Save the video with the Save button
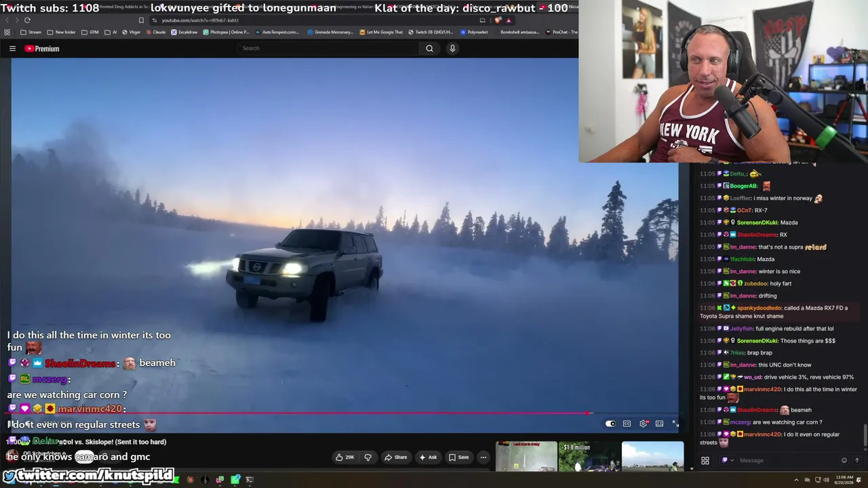Viewport: 868px width, 488px height. (458, 457)
